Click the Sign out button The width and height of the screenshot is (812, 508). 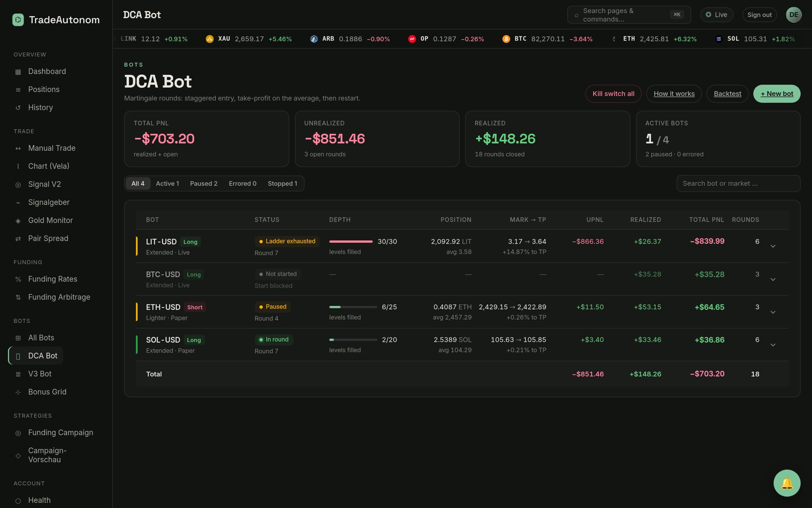760,15
